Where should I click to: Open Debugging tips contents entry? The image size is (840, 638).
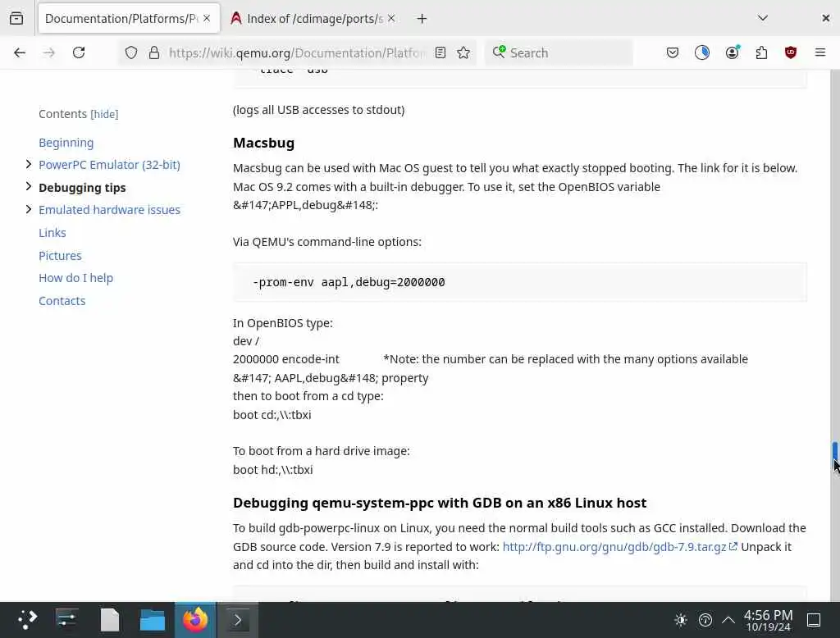click(x=82, y=188)
